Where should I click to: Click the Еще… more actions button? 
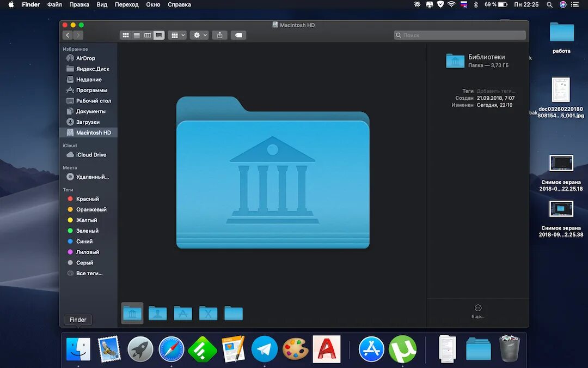(478, 311)
